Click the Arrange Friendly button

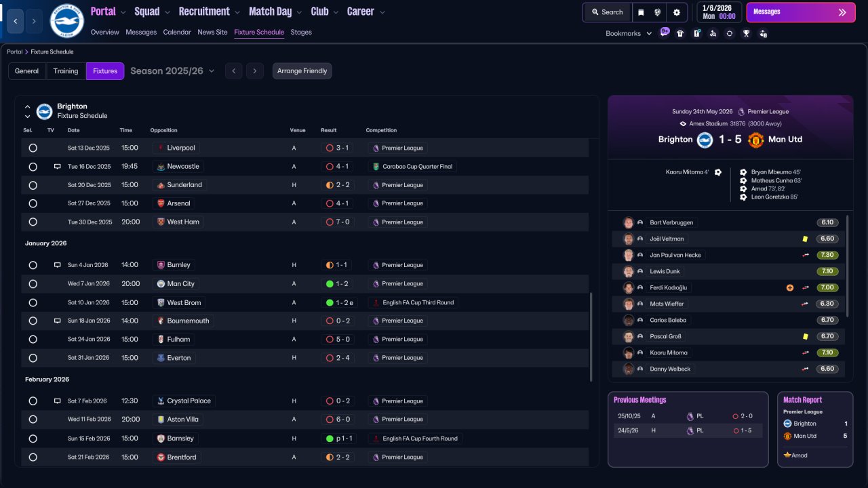click(302, 71)
